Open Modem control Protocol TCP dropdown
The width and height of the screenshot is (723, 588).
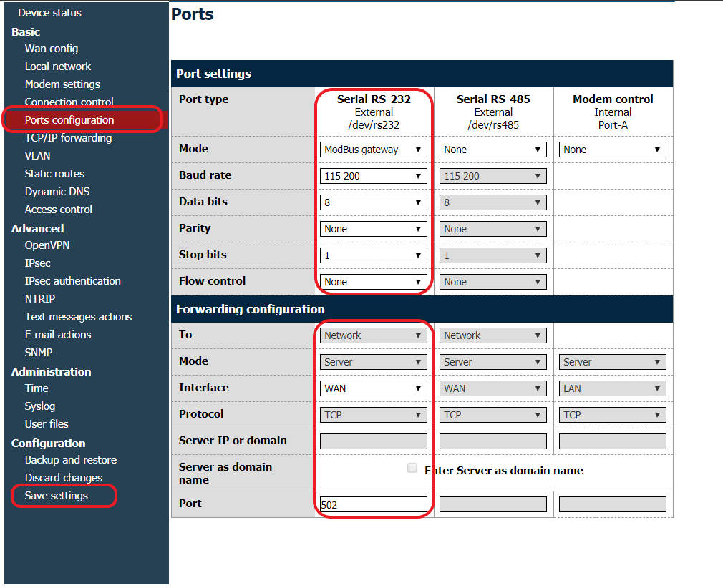[x=612, y=415]
